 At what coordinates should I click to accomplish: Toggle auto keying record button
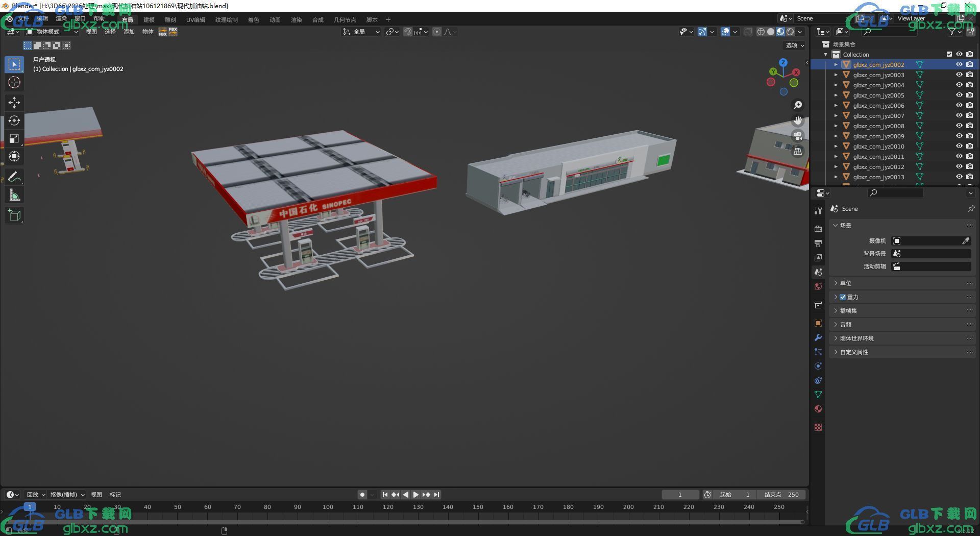click(x=362, y=495)
